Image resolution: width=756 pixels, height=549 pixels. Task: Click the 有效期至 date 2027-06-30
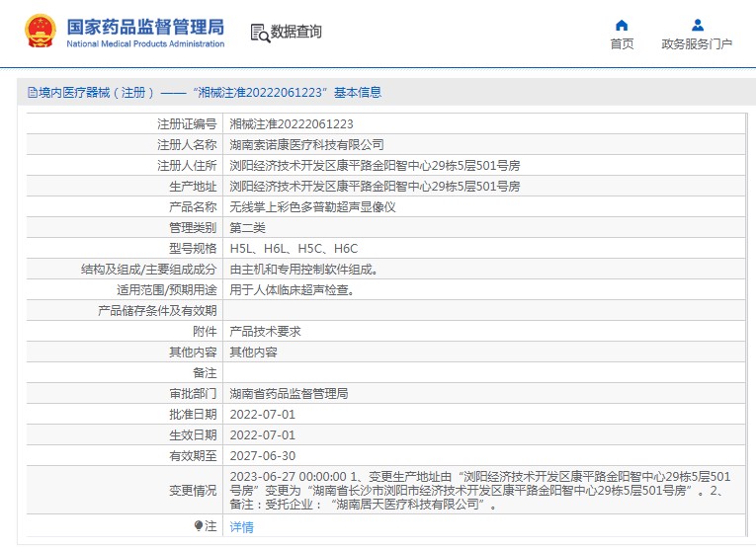pos(262,455)
